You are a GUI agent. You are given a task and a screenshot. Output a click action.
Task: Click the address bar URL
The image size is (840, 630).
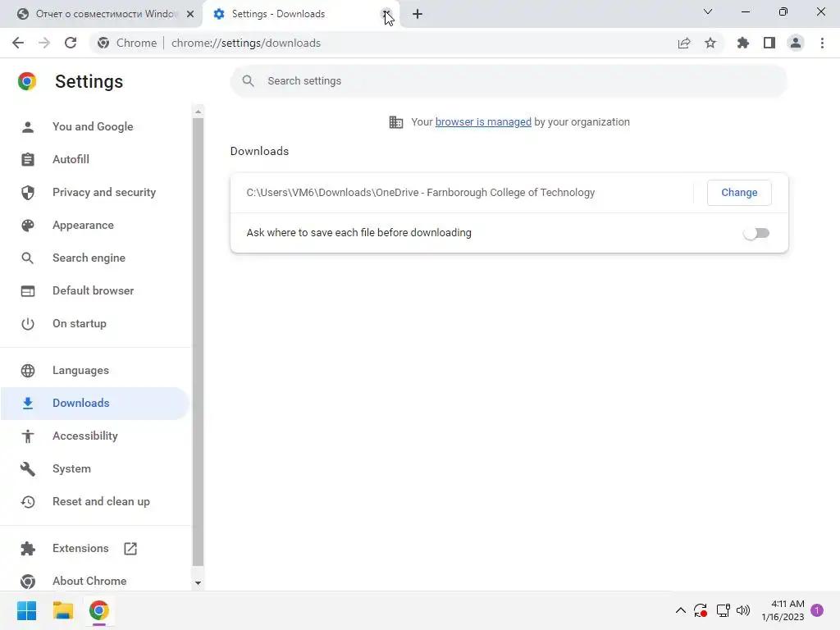tap(246, 43)
